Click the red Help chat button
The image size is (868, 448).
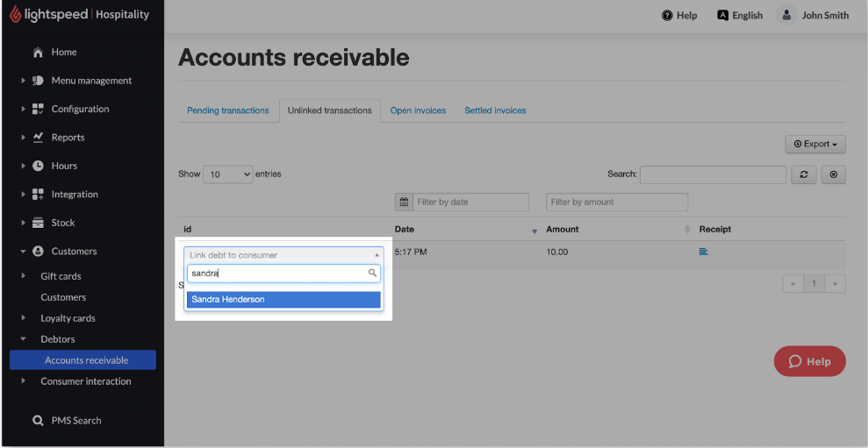tap(809, 361)
